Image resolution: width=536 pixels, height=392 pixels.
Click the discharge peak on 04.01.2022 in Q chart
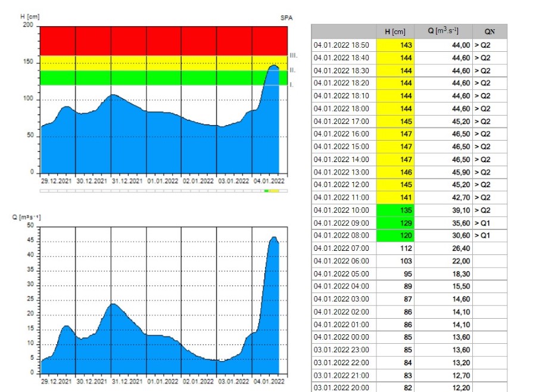[x=273, y=238]
